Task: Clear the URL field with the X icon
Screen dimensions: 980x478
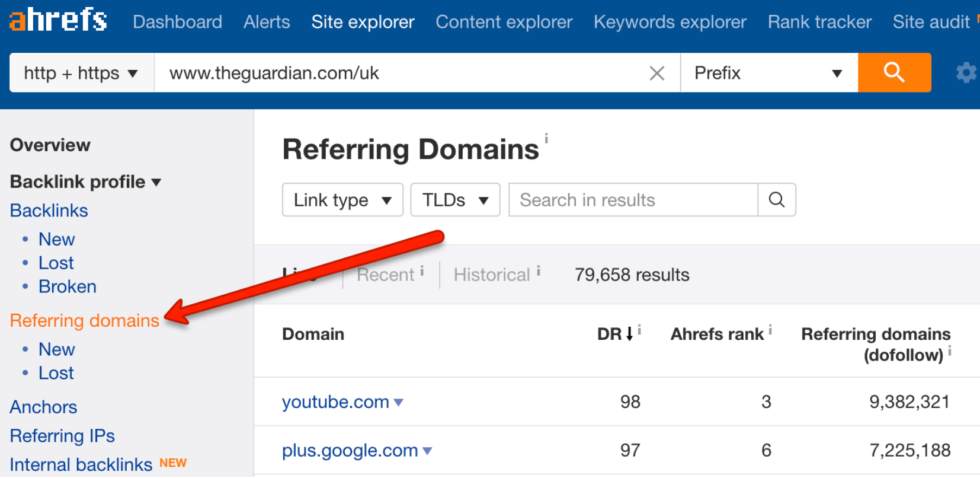Action: tap(656, 73)
